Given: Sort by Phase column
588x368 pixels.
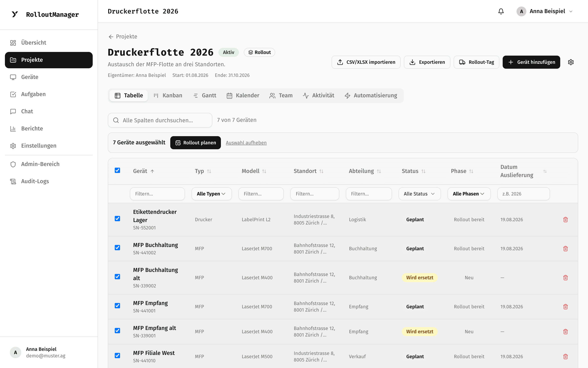Looking at the screenshot, I should (471, 171).
